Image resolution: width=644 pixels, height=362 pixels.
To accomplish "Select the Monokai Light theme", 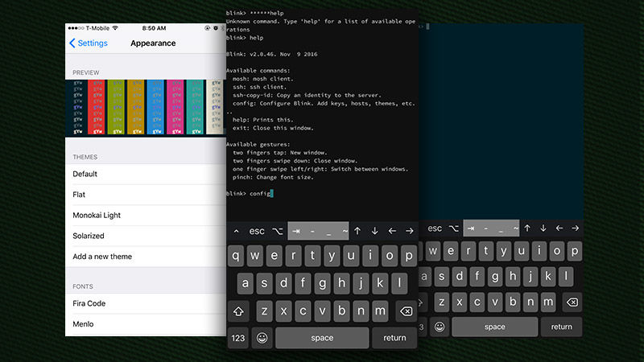I will coord(146,216).
